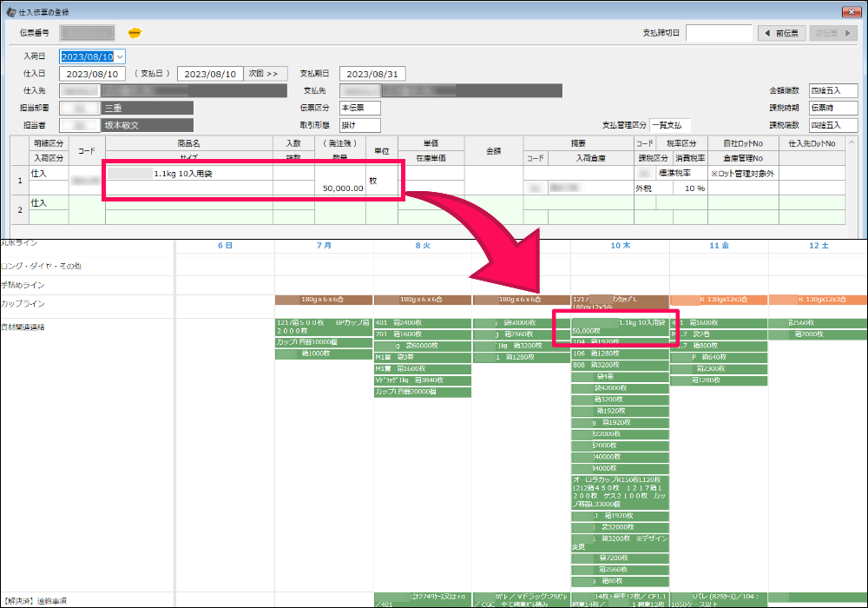Open the 入荷日 date dropdown

click(x=120, y=56)
